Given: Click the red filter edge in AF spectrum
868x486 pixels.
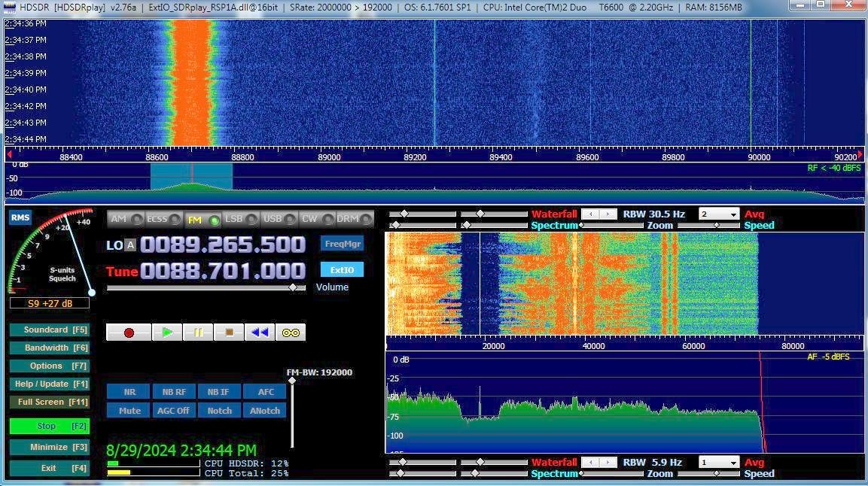Looking at the screenshot, I should 762,402.
